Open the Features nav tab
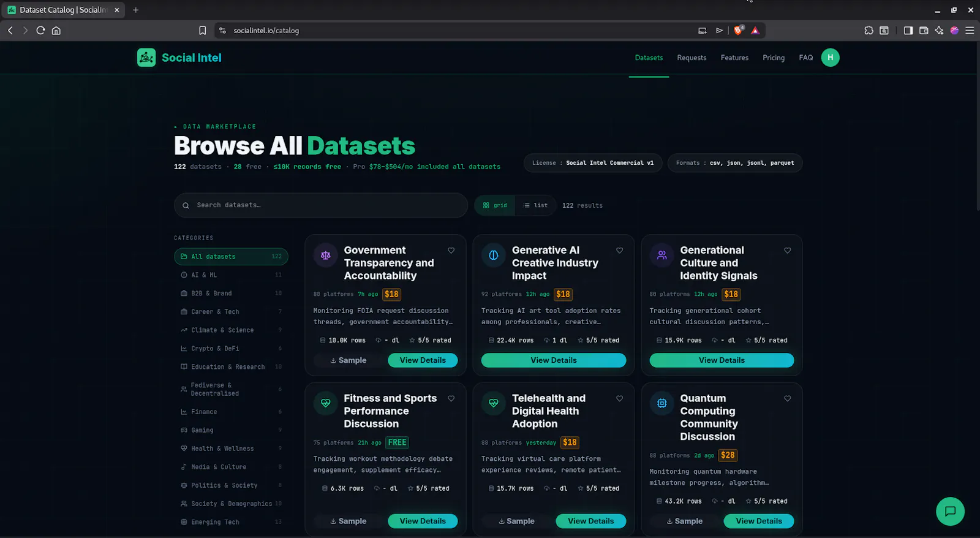 click(734, 58)
